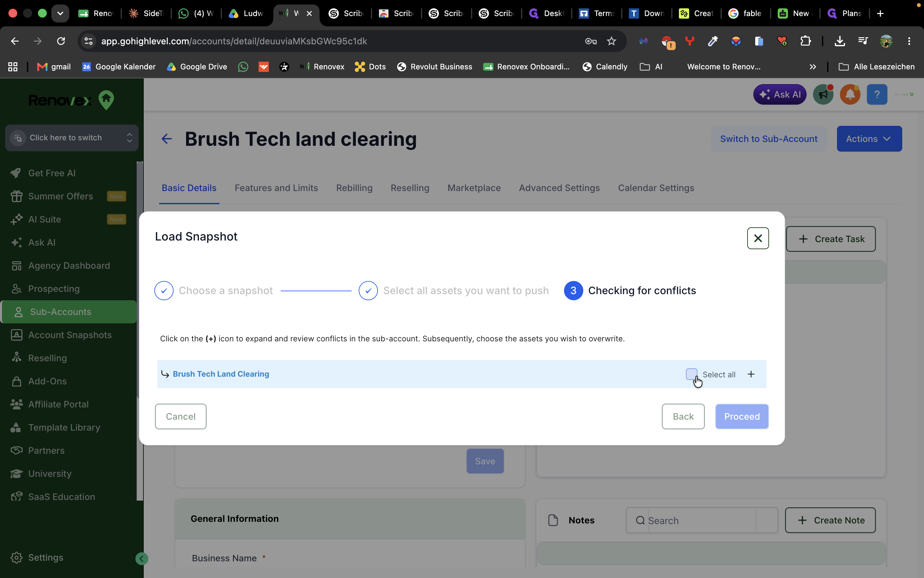Open the Google Drive bookmark
The width and height of the screenshot is (924, 578).
pyautogui.click(x=197, y=66)
